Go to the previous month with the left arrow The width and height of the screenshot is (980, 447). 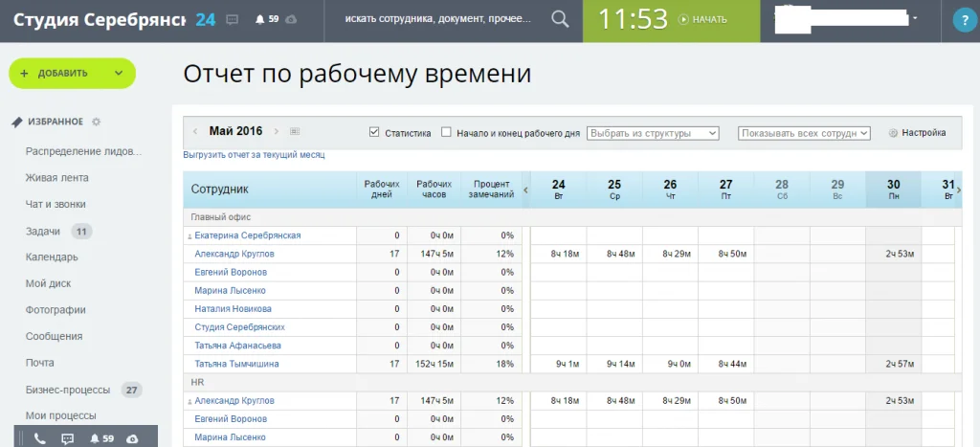195,132
